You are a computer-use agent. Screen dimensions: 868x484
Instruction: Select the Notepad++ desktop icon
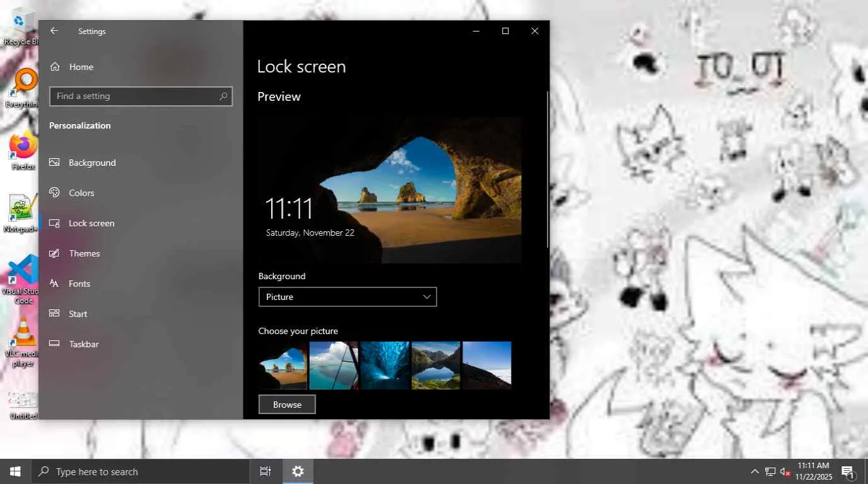pos(21,214)
